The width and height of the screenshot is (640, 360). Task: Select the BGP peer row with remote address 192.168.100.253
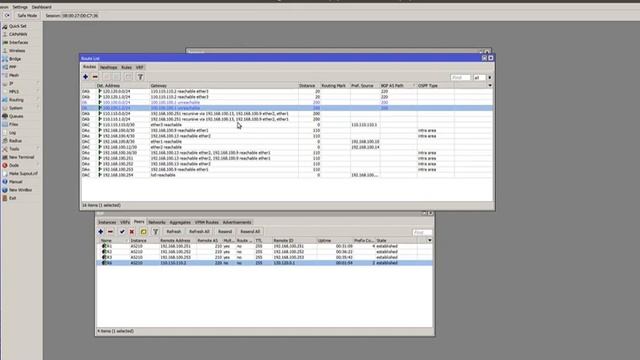[264, 258]
